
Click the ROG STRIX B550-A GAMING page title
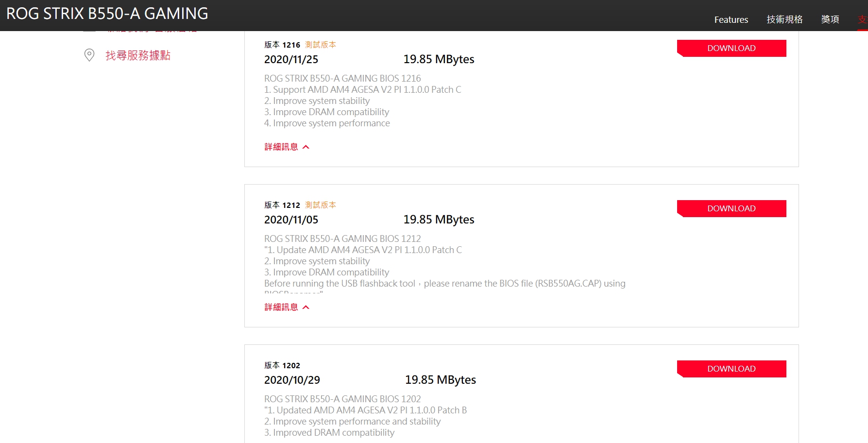[x=107, y=14]
